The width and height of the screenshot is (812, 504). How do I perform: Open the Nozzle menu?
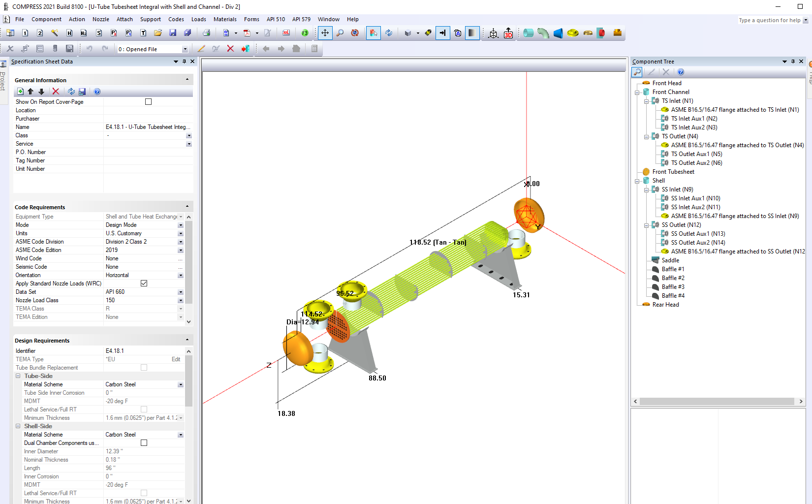[101, 19]
